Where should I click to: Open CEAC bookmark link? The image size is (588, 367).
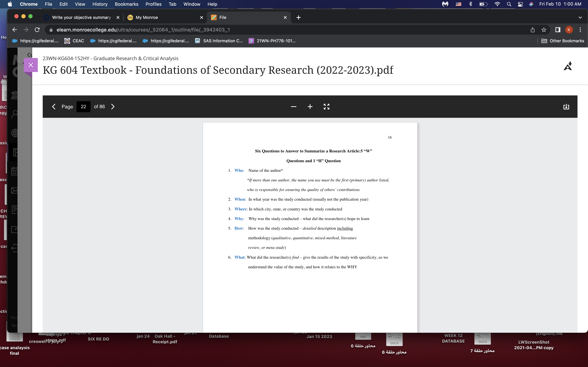(x=74, y=41)
